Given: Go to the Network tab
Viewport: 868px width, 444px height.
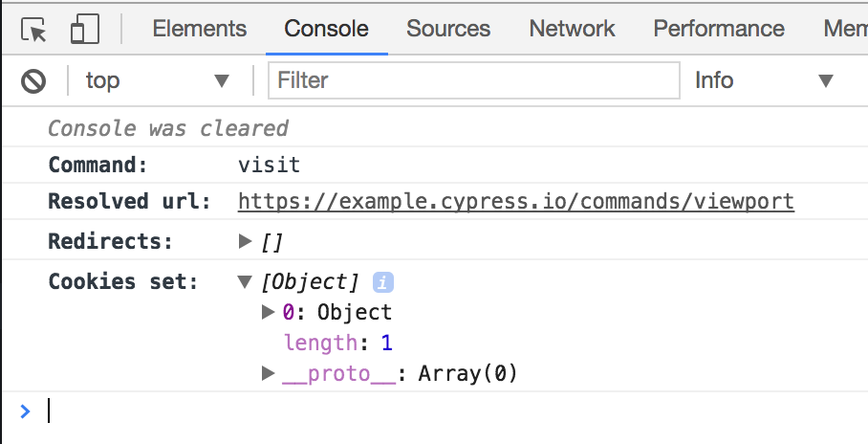Looking at the screenshot, I should coord(572,29).
